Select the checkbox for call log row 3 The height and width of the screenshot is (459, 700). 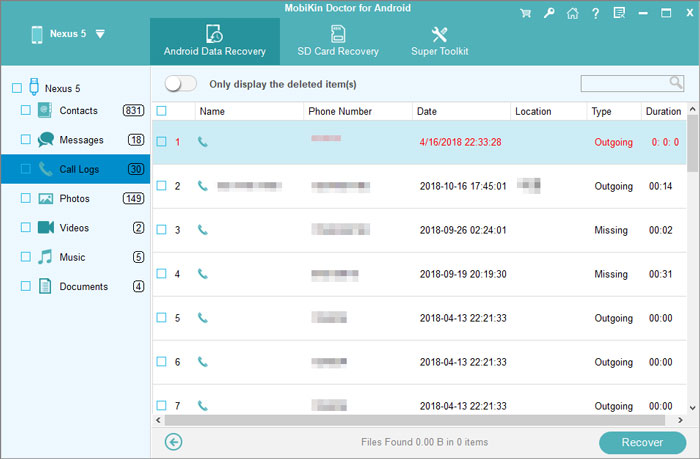click(x=162, y=230)
